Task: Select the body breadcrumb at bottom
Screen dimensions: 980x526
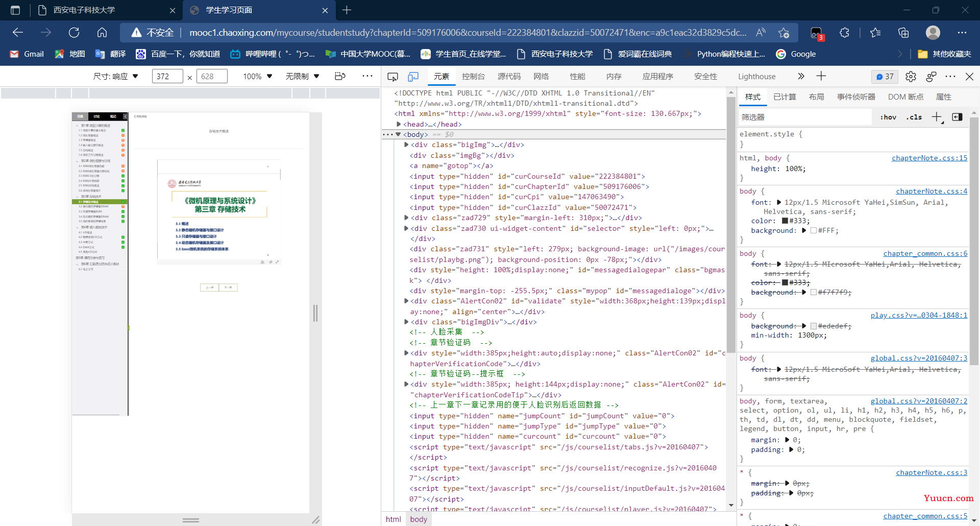Action: (419, 519)
